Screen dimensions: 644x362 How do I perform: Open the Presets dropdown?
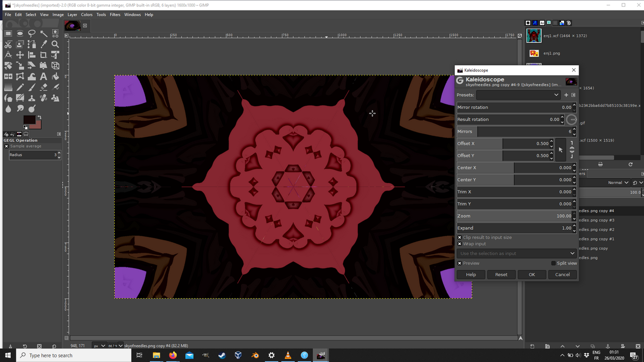tap(518, 95)
